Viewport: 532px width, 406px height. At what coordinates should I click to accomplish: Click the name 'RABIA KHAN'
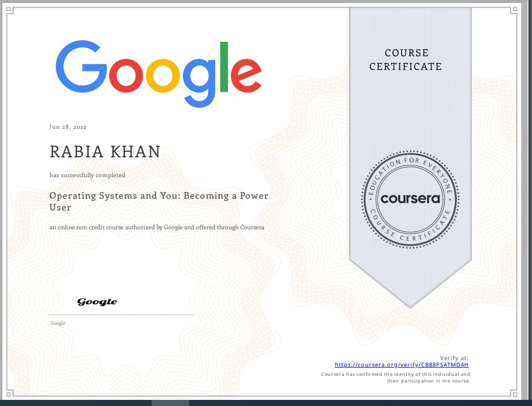point(105,152)
